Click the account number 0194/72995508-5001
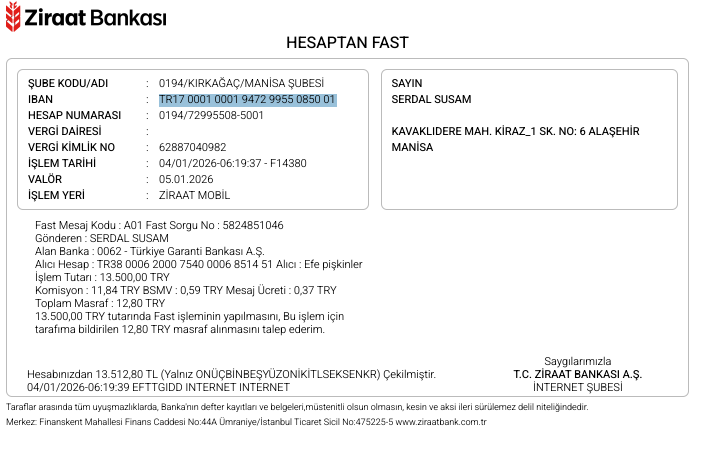The height and width of the screenshot is (453, 718). (x=211, y=115)
